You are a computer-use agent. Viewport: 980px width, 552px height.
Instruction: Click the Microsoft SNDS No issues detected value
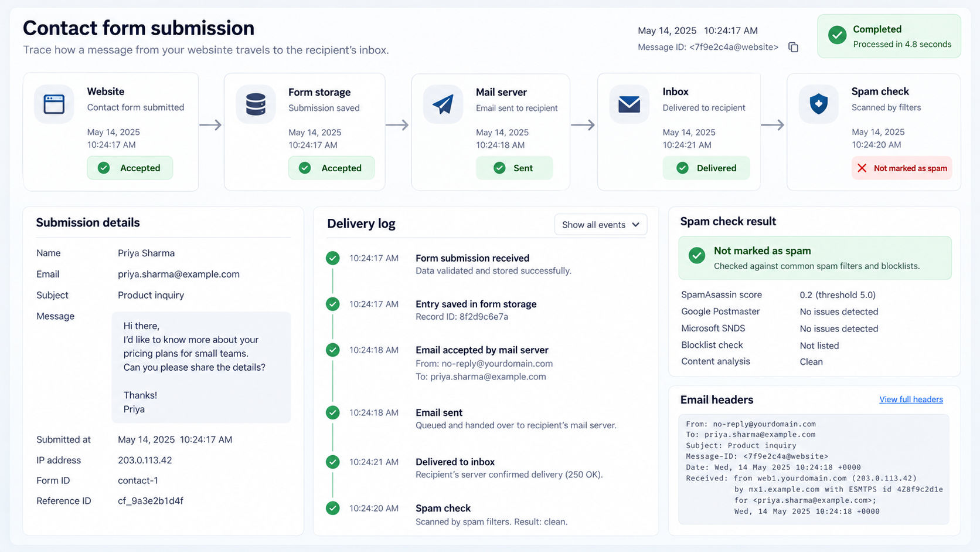(x=839, y=329)
